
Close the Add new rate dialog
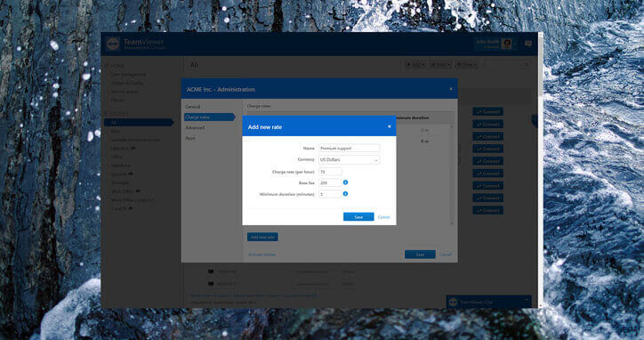pos(390,126)
